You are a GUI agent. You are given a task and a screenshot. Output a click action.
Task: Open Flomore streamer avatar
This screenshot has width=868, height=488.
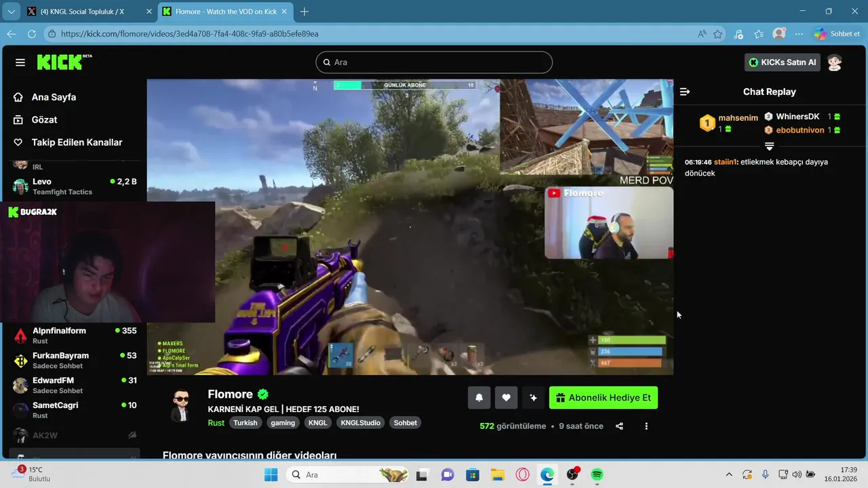pyautogui.click(x=180, y=405)
